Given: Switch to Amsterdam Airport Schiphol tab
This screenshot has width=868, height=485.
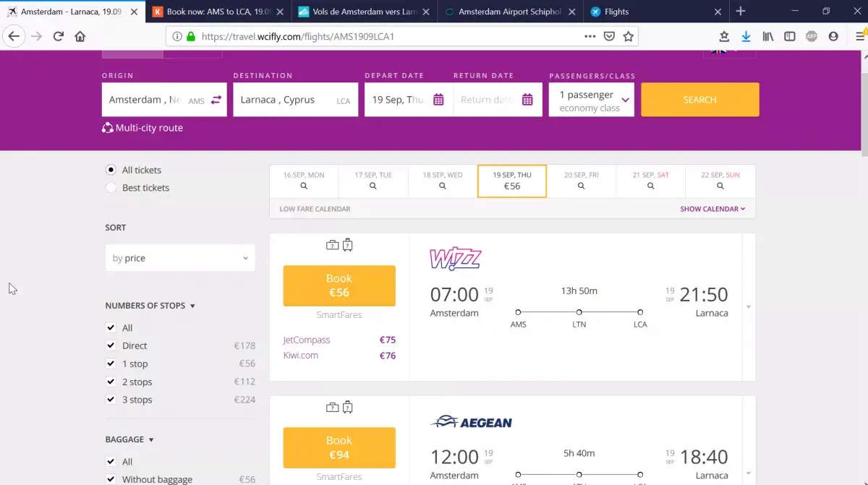Looking at the screenshot, I should click(x=510, y=12).
